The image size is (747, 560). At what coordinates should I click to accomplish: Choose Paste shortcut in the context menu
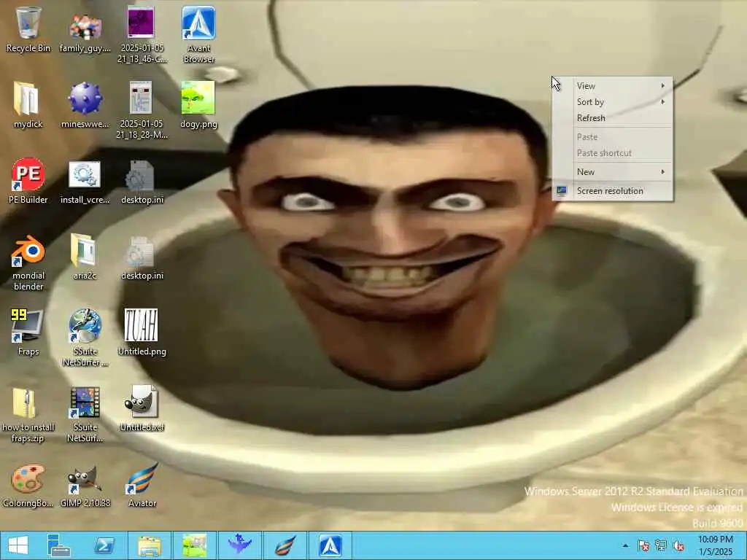[613, 153]
